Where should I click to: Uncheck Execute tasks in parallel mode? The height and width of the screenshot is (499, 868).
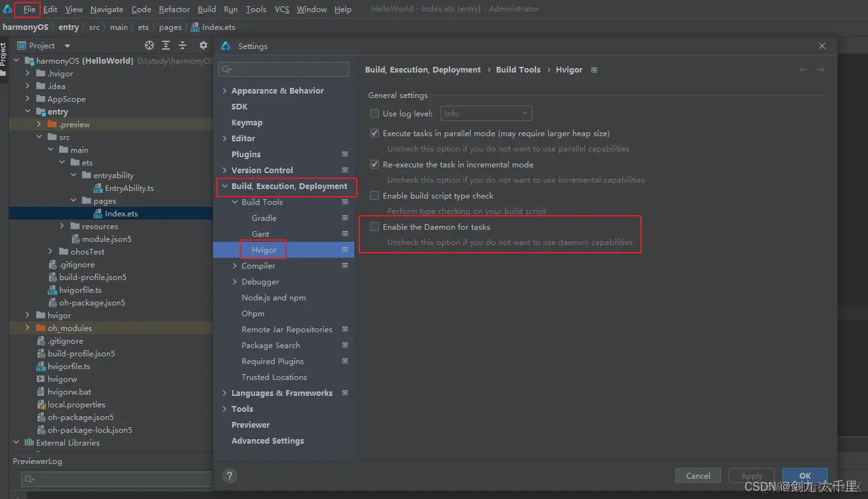(375, 134)
